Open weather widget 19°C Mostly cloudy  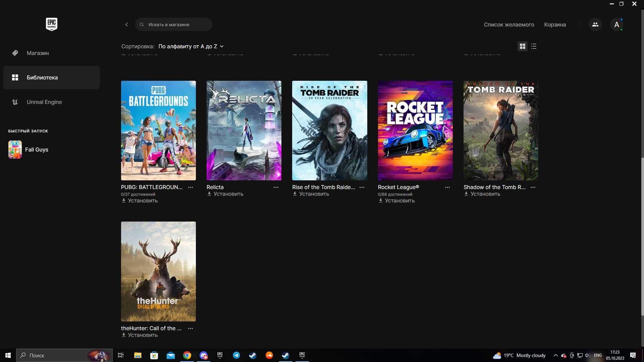coord(519,355)
